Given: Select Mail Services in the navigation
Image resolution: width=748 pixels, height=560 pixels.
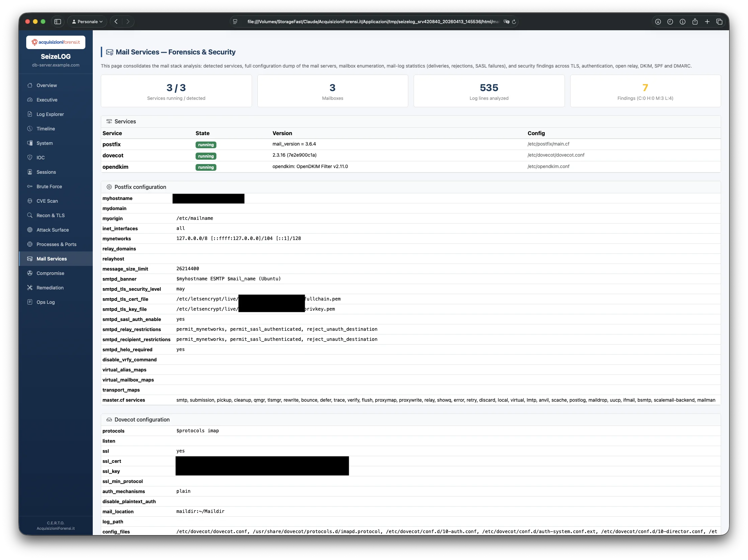Looking at the screenshot, I should (x=51, y=258).
